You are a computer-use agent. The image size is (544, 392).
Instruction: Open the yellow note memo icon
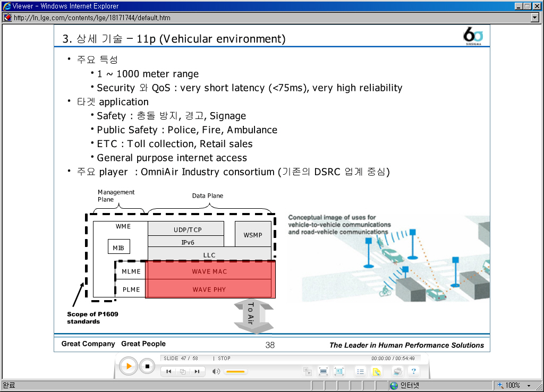click(377, 371)
